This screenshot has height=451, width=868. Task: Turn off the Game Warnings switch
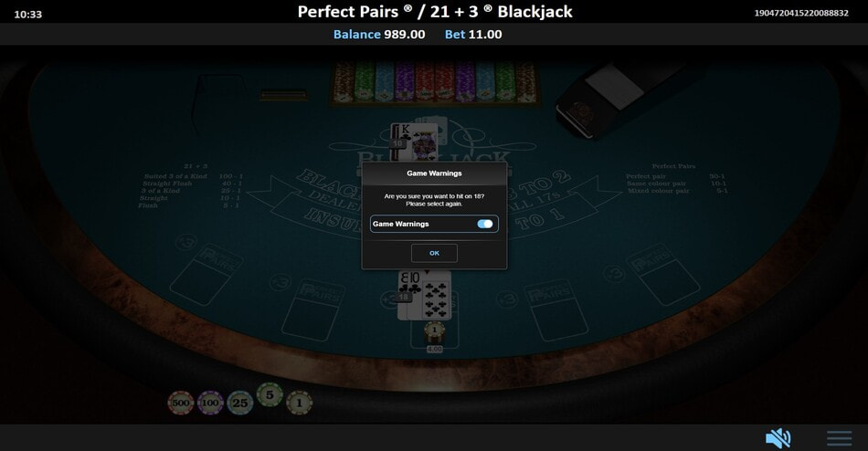click(485, 224)
